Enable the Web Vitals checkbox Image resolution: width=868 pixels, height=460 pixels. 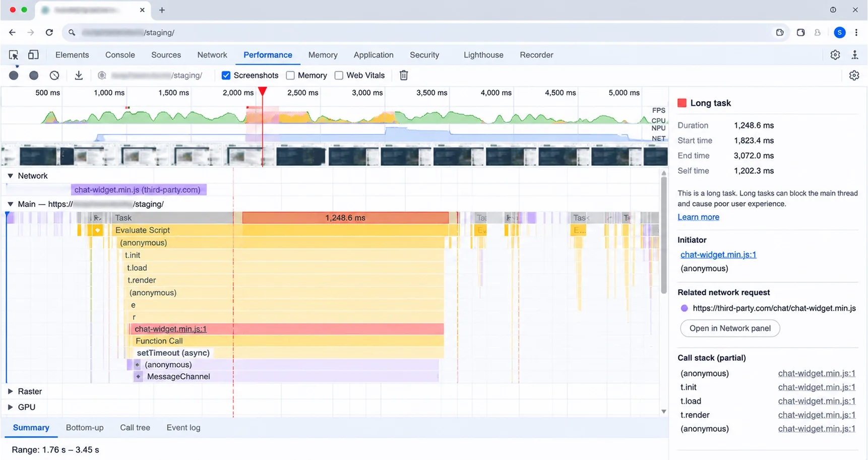point(339,75)
